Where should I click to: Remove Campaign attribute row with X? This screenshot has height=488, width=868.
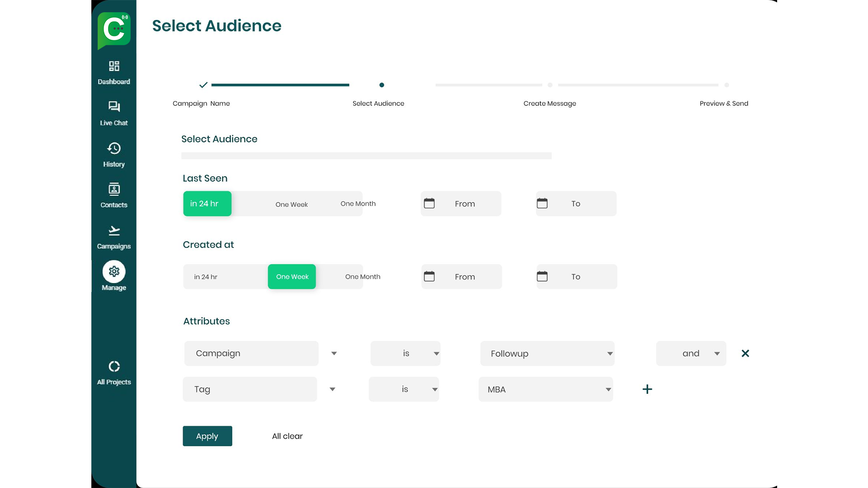(x=745, y=353)
